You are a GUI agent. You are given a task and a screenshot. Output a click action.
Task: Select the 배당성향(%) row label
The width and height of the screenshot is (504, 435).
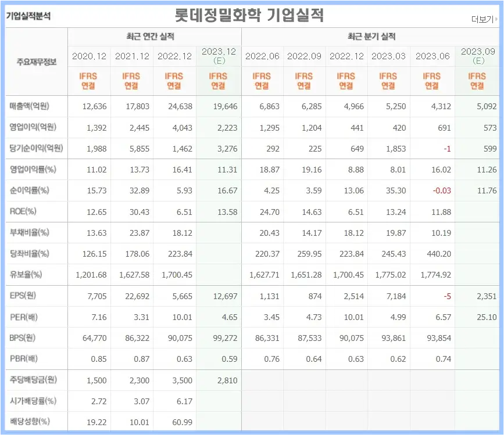coord(31,422)
